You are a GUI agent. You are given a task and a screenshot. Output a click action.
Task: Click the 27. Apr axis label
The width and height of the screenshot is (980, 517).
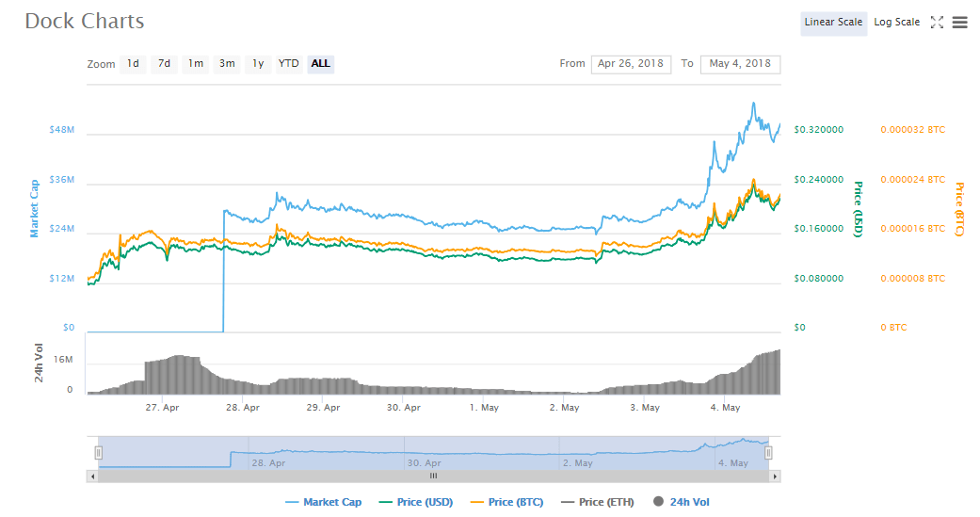[163, 408]
